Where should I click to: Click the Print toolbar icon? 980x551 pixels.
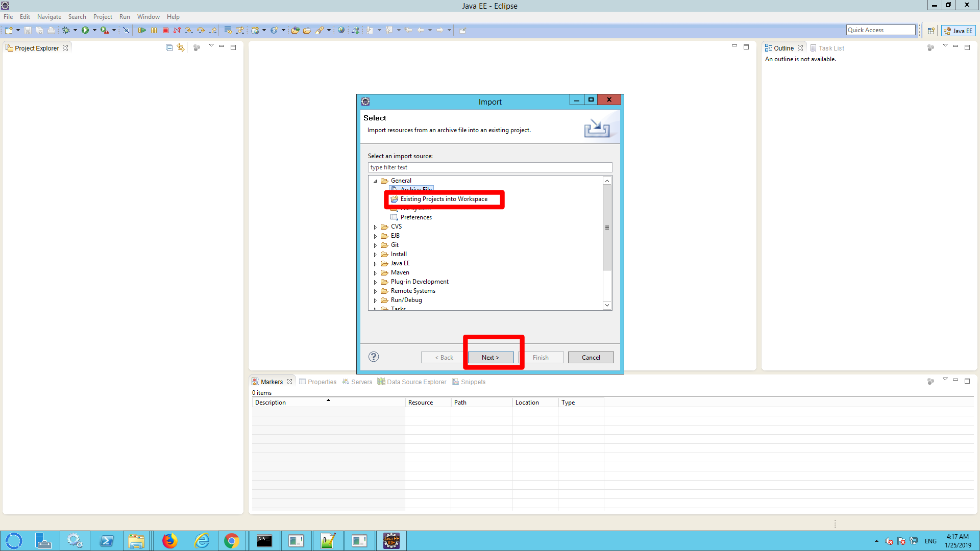[51, 31]
